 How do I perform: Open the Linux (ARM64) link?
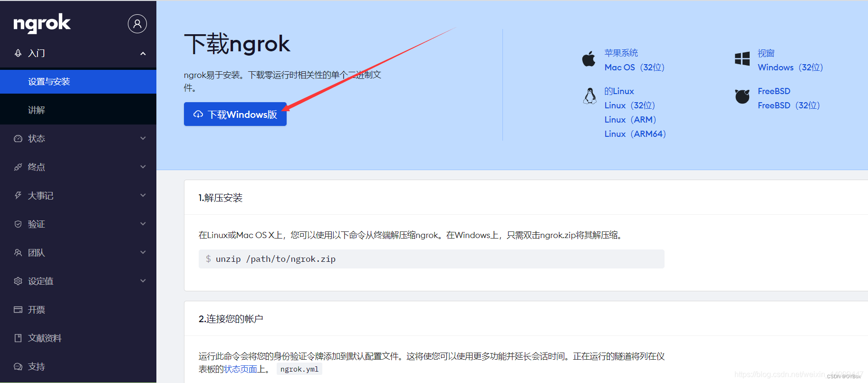[635, 134]
